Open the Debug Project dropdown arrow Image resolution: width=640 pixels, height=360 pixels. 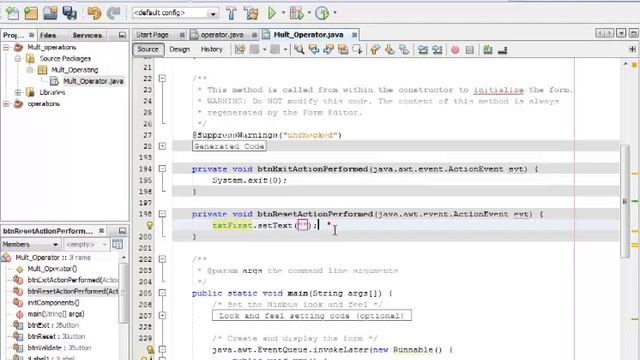click(309, 13)
